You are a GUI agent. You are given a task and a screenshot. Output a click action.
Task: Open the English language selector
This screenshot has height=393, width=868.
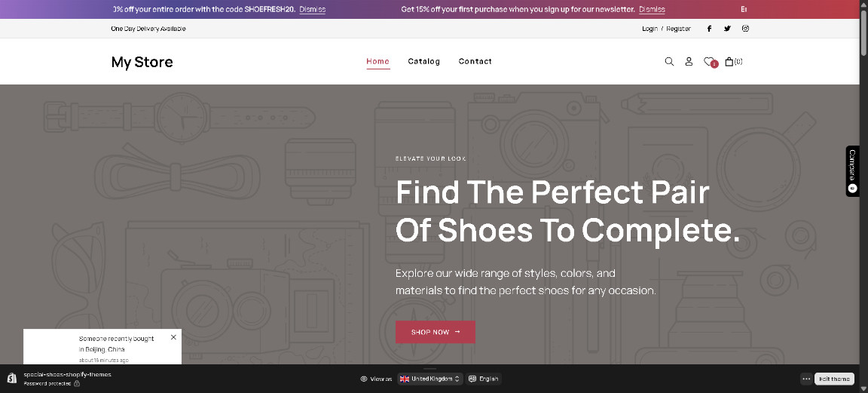[484, 379]
